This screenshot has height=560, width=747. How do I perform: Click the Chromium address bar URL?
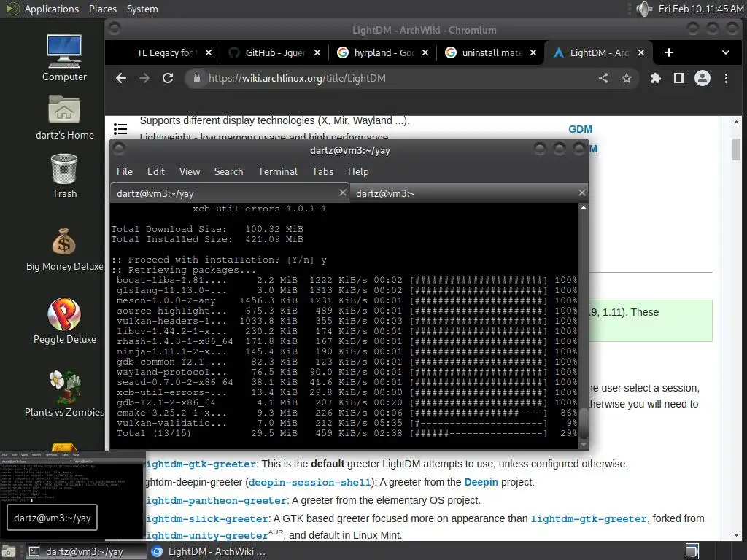(297, 78)
